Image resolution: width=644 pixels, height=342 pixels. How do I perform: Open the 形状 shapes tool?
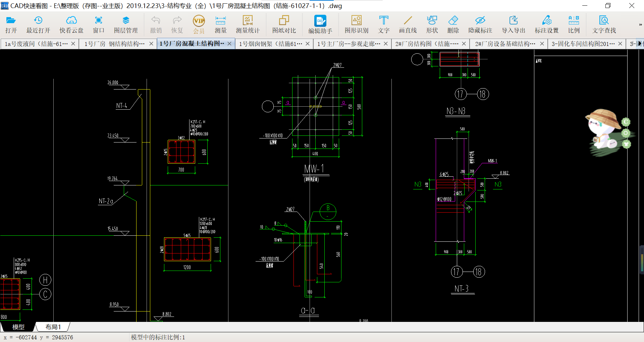pos(432,24)
